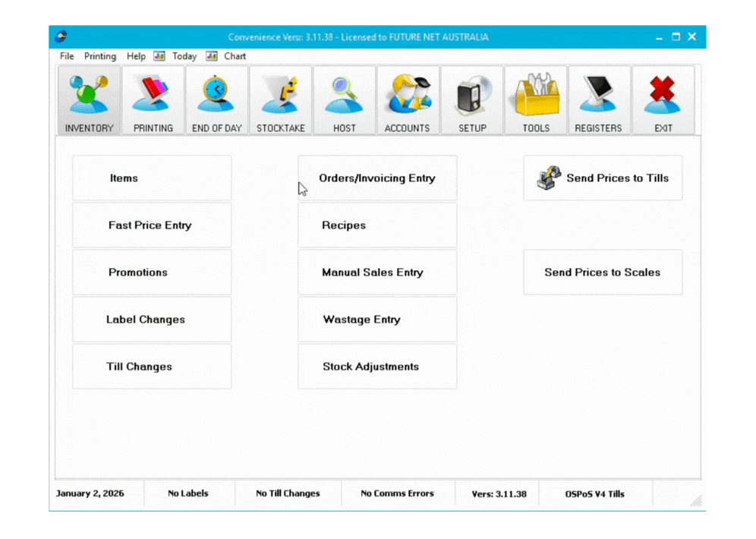Image resolution: width=756 pixels, height=539 pixels.
Task: Click Send Prices to Scales
Action: coord(603,273)
